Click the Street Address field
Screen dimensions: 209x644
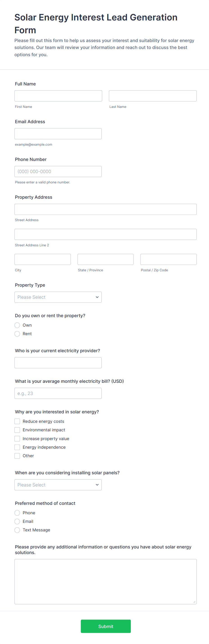click(105, 209)
